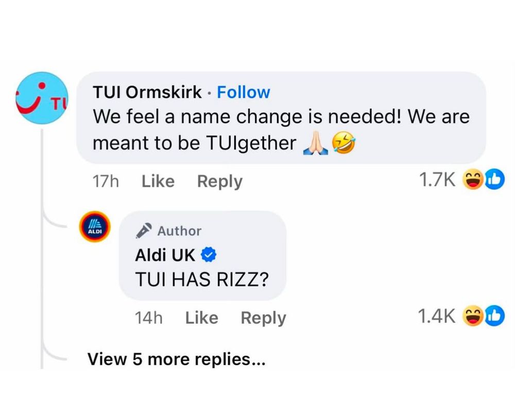Click the Haha reaction on Aldi UK's reply

472,316
